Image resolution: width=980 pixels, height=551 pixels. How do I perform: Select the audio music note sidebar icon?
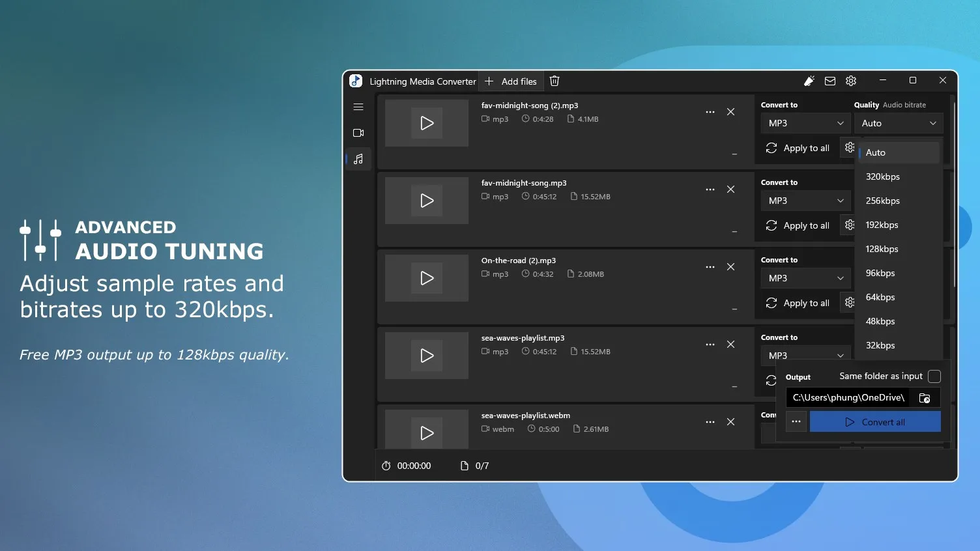pos(358,159)
